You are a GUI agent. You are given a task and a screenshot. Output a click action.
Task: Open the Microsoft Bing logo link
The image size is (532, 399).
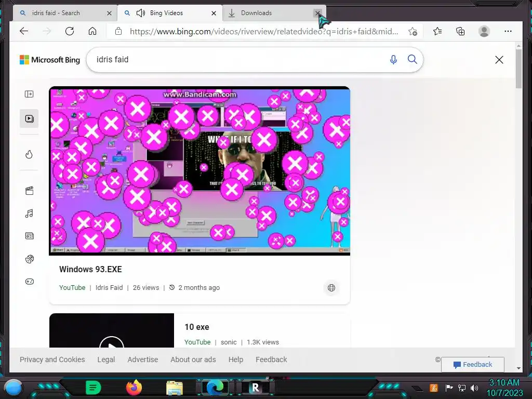tap(50, 60)
